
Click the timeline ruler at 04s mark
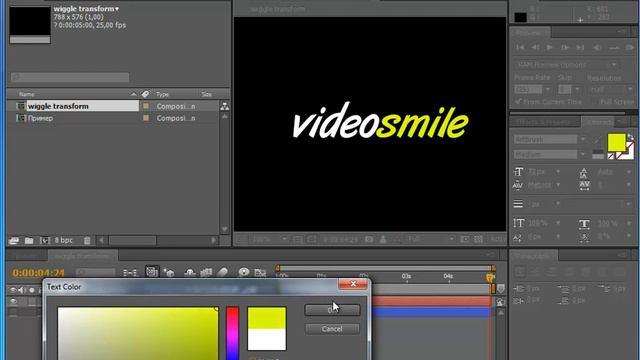point(448,277)
